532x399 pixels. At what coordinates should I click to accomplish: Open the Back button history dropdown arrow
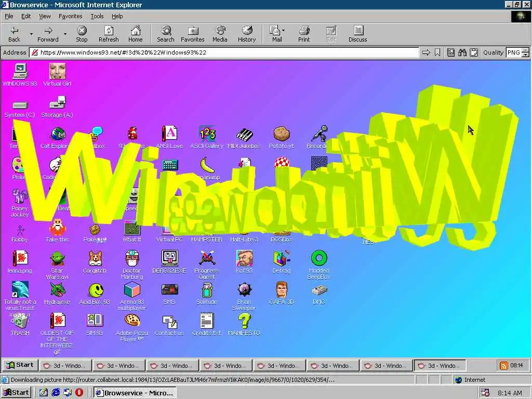pos(31,34)
